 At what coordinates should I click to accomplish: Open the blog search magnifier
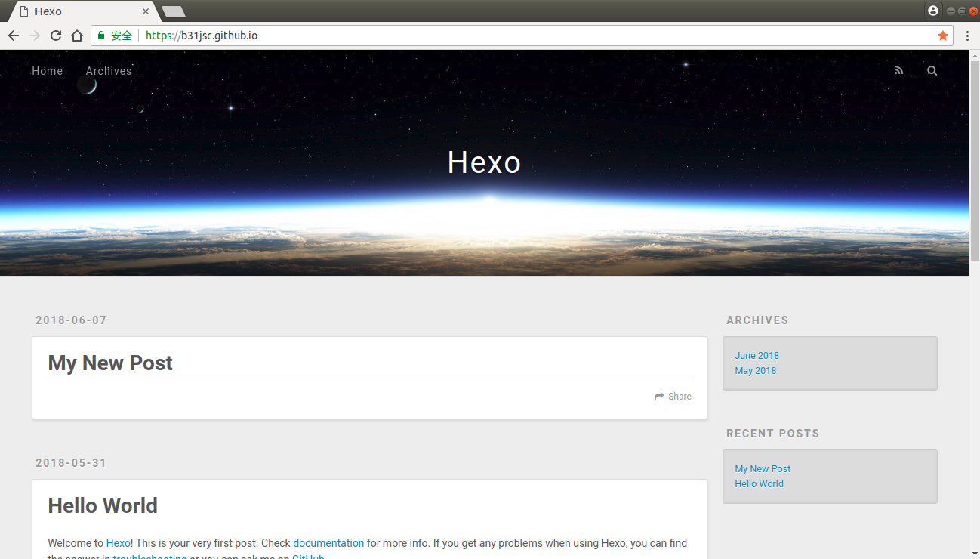[932, 70]
